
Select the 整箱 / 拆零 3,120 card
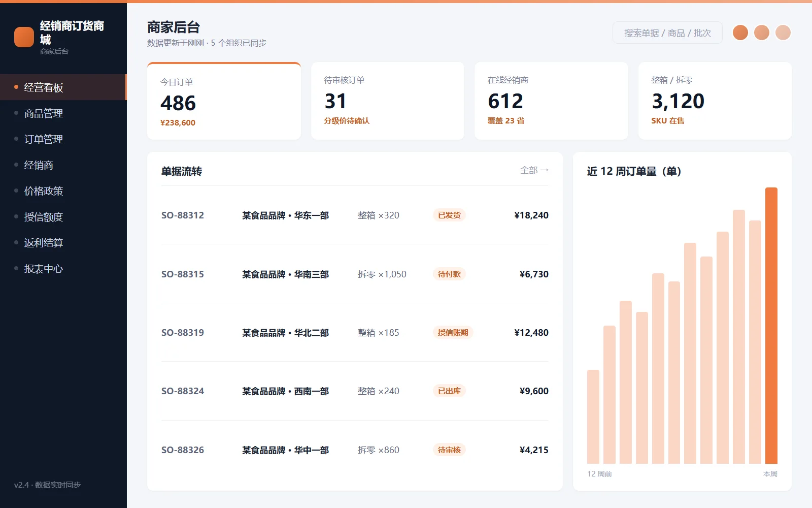click(x=715, y=101)
